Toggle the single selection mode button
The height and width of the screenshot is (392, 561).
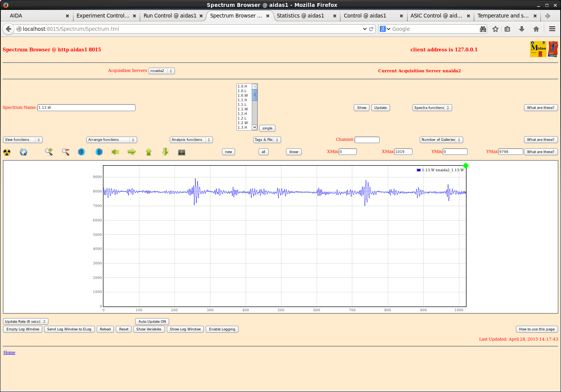coord(267,128)
